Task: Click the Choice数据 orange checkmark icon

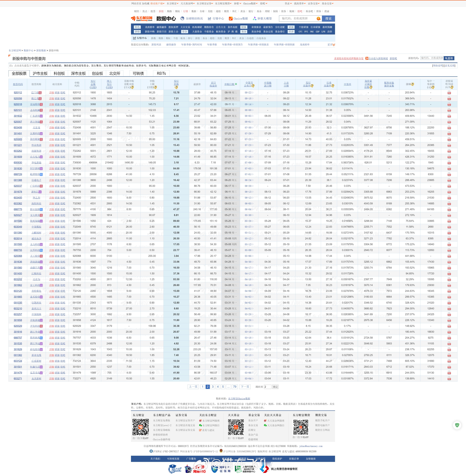Action: [231, 19]
